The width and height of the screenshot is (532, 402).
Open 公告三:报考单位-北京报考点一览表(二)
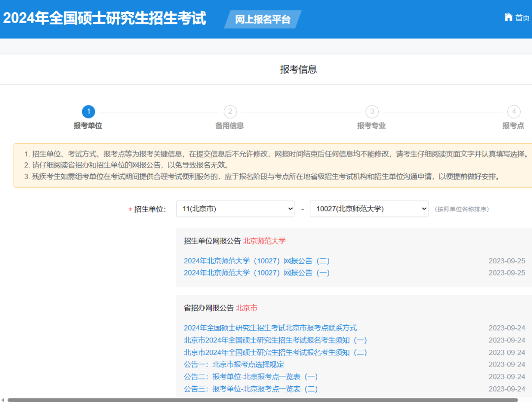coord(251,389)
